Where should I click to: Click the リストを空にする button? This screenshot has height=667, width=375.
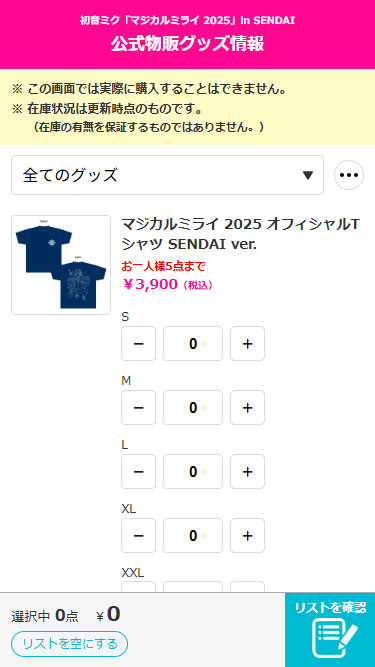tap(69, 644)
